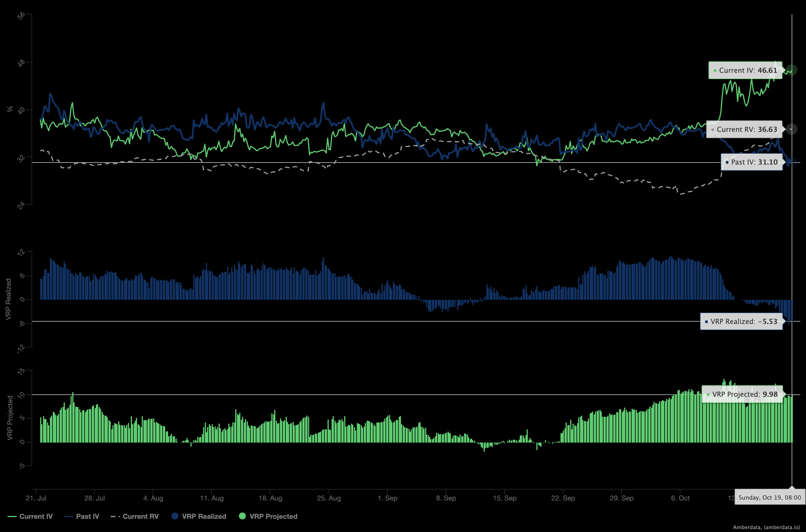Click the green VRP Projected legend circle
Image resolution: width=806 pixels, height=532 pixels.
pyautogui.click(x=242, y=516)
